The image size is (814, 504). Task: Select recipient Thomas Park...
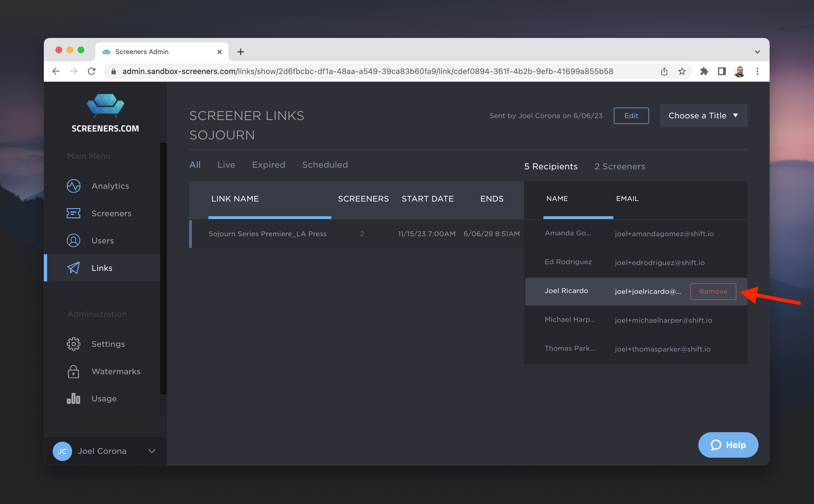569,348
